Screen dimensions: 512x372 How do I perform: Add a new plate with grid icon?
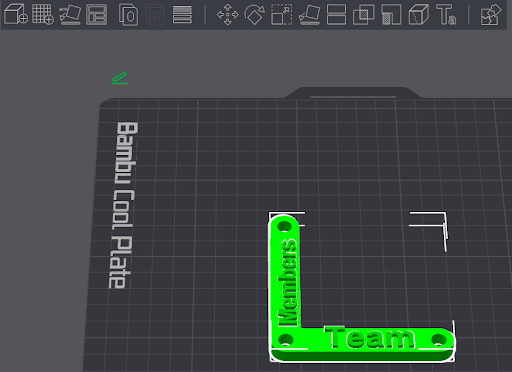tap(43, 14)
